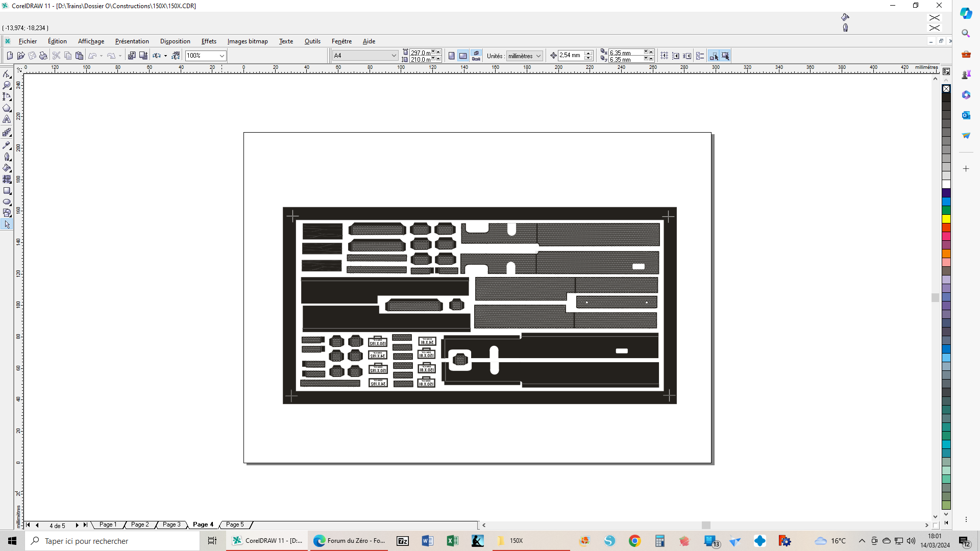Open the Disposition menu

175,41
